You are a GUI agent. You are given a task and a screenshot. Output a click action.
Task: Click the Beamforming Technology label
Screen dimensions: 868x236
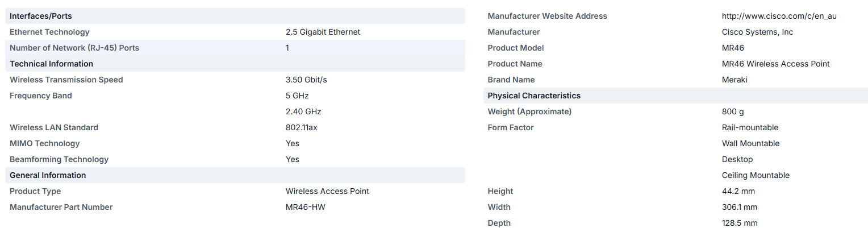pos(59,159)
